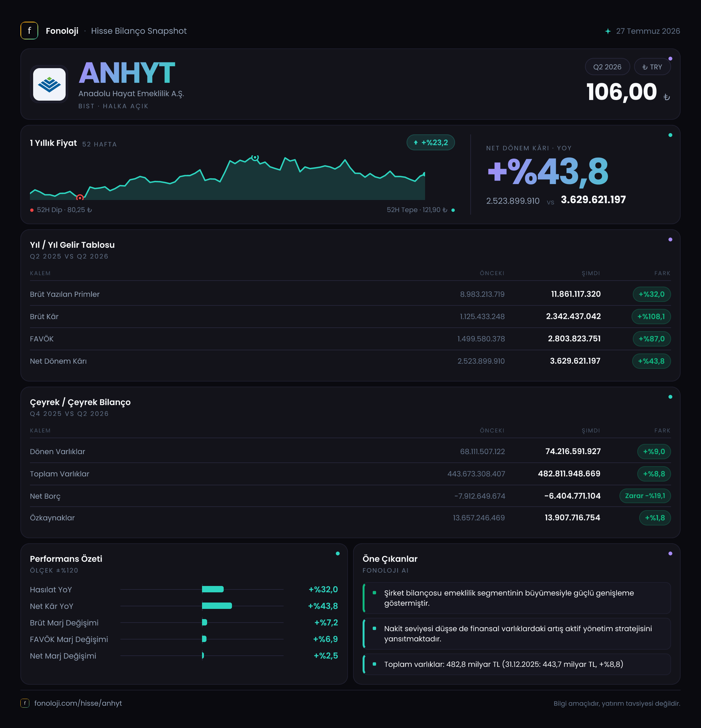
Task: Click Toplam Varlıklar value 482.811.948.669
Action: pyautogui.click(x=569, y=474)
